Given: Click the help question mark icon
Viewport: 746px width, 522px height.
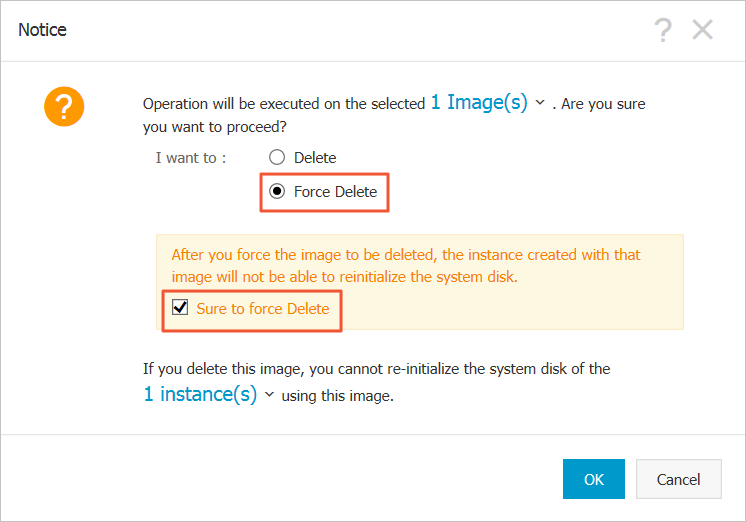Looking at the screenshot, I should [x=662, y=30].
